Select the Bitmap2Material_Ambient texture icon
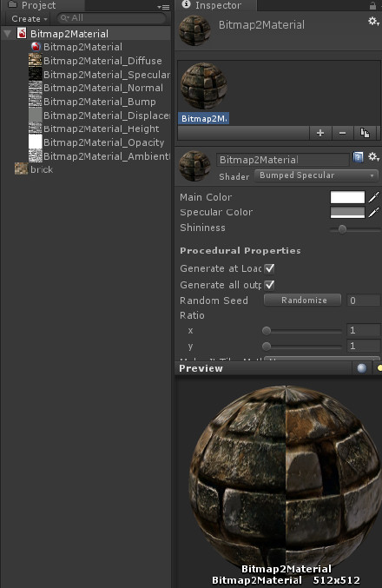The image size is (382, 588). point(36,156)
